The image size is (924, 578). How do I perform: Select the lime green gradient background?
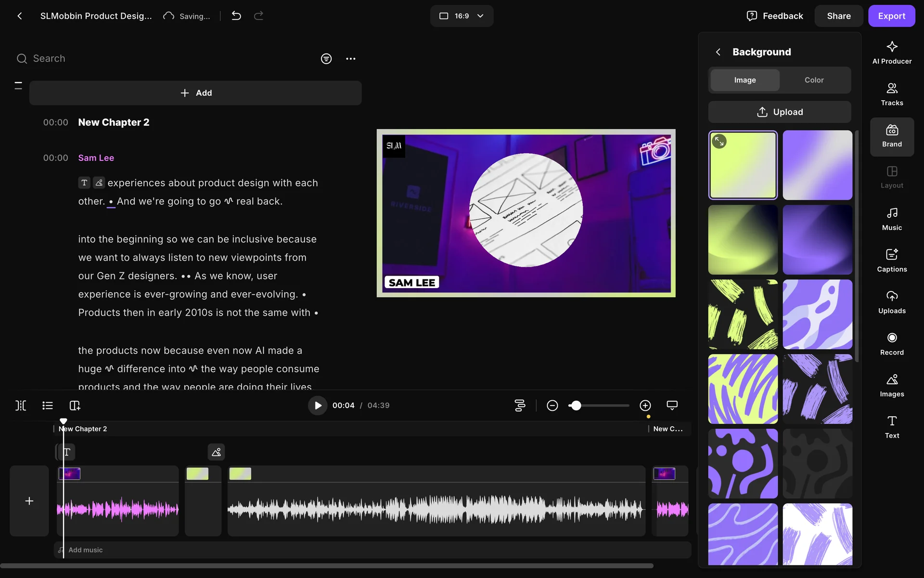click(x=743, y=165)
